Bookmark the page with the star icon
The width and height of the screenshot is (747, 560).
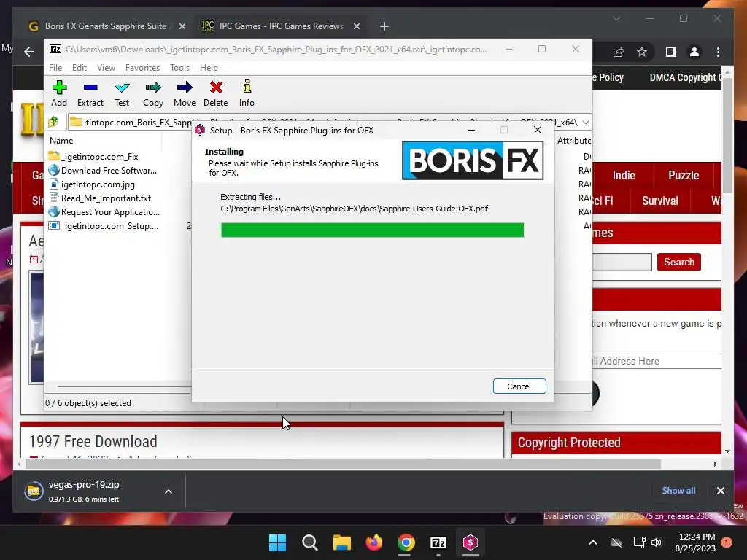(x=642, y=52)
